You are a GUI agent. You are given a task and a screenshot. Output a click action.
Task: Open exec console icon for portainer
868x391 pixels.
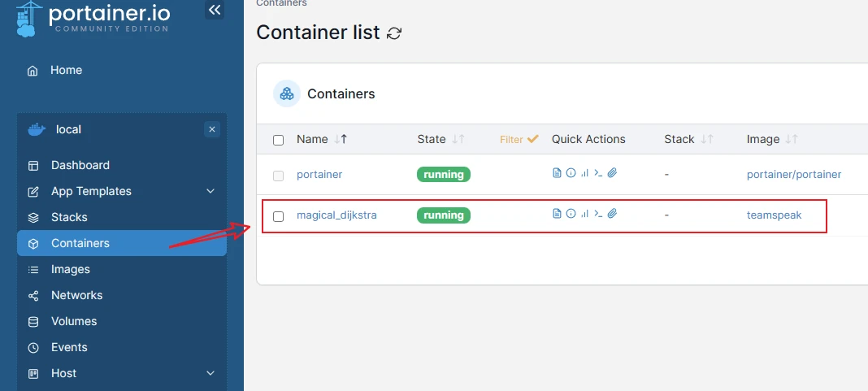pyautogui.click(x=598, y=173)
